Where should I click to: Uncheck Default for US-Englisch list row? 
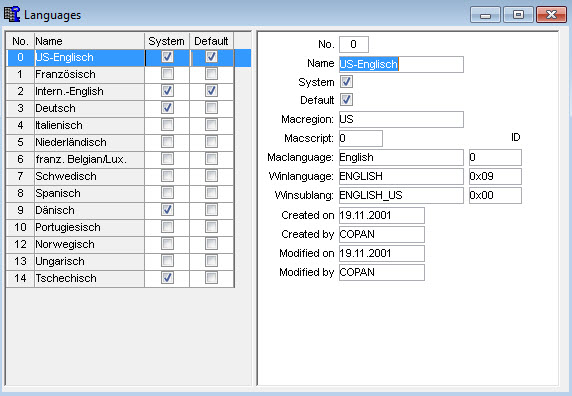(x=212, y=57)
